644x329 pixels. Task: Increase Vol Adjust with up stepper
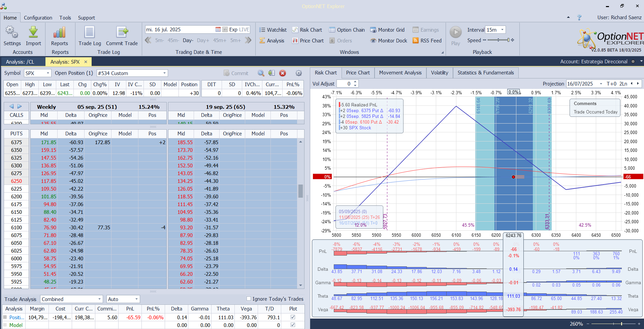pyautogui.click(x=355, y=82)
